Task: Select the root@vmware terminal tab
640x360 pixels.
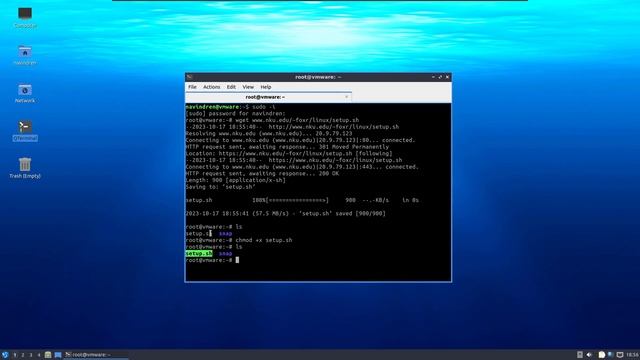Action: [x=268, y=97]
